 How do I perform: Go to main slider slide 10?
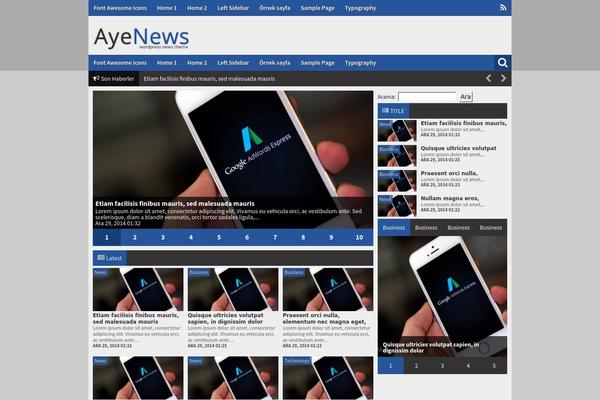(359, 237)
